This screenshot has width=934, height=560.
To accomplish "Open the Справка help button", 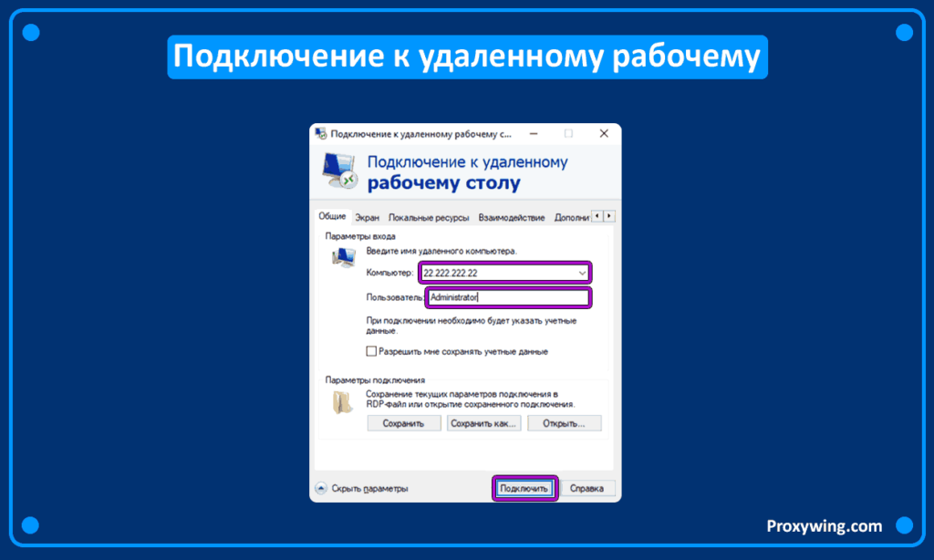I will point(586,489).
